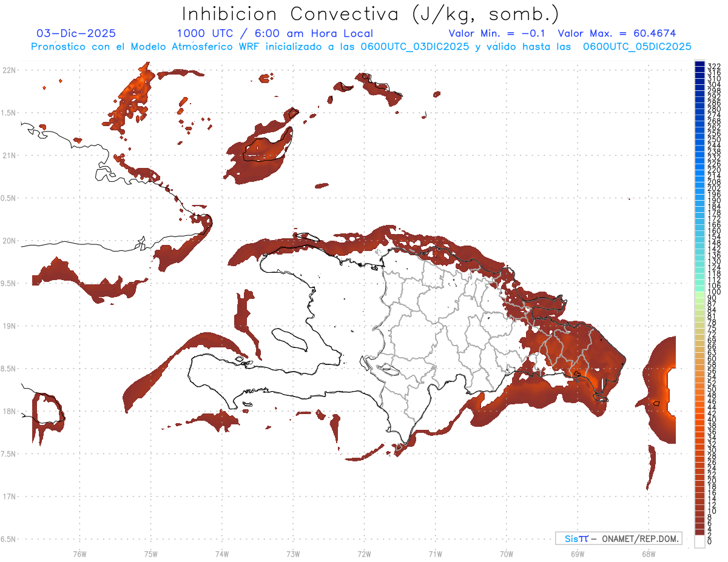
Task: Click the "70W" longitude label
Action: [x=507, y=553]
